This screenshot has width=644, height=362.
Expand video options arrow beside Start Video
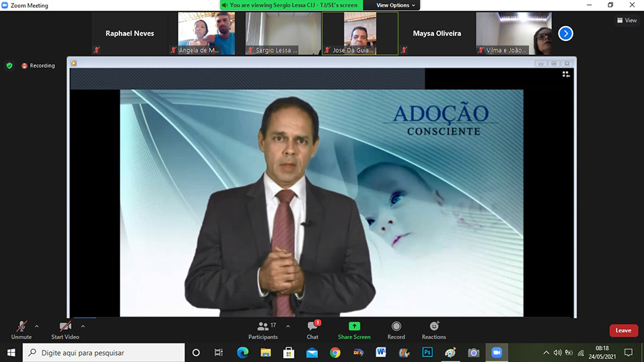click(x=83, y=326)
